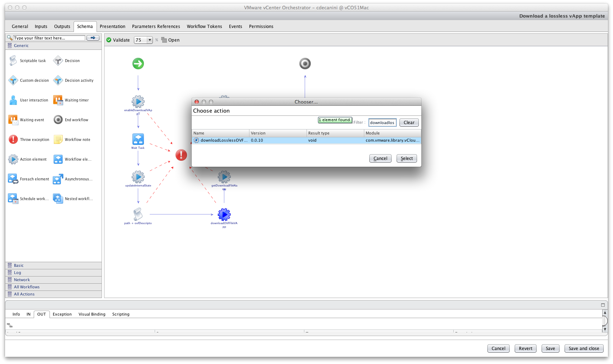Switch to the General tab

click(x=20, y=27)
